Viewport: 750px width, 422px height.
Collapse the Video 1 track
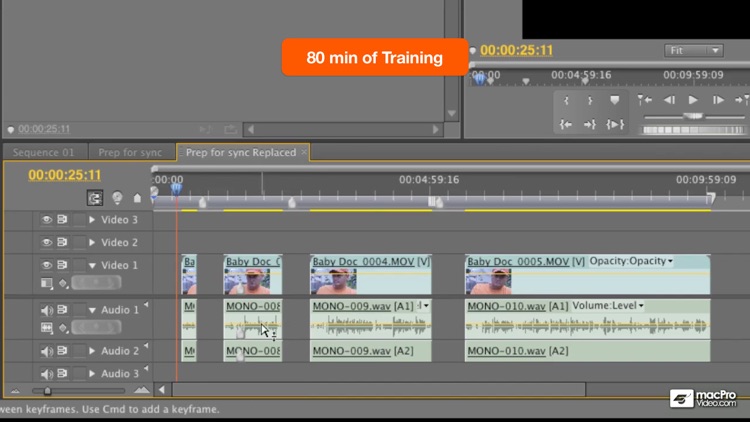tap(92, 265)
